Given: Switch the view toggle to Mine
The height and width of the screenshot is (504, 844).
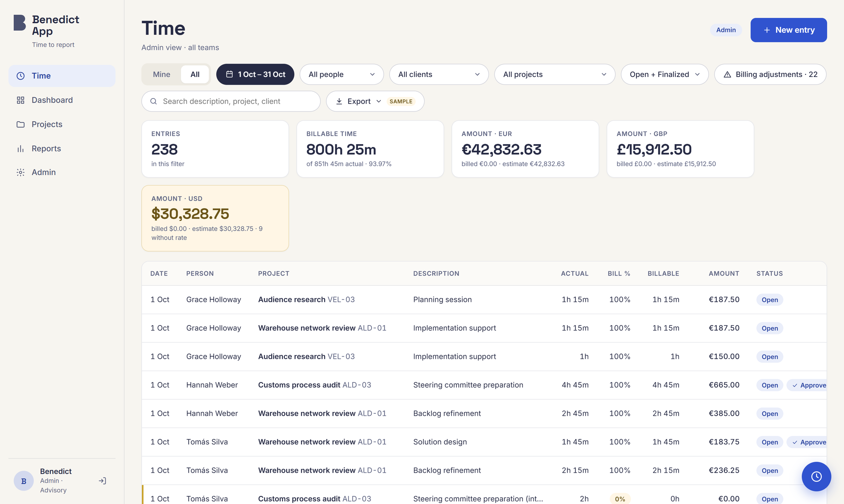Looking at the screenshot, I should pos(161,74).
